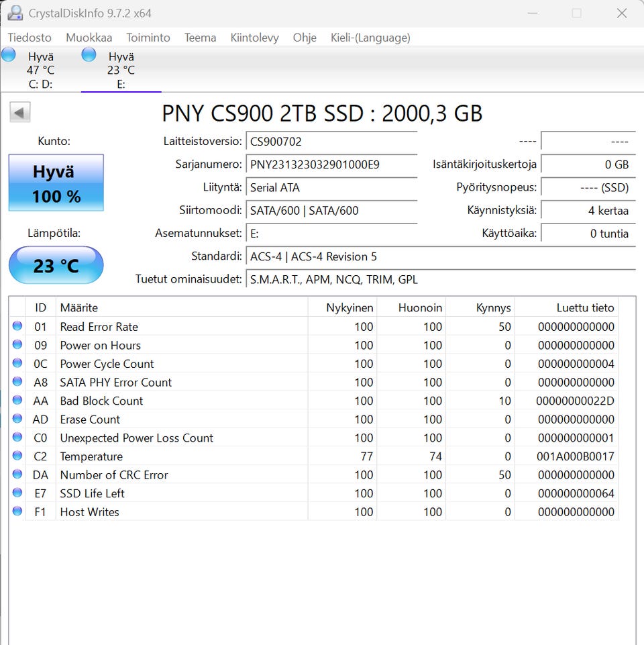Click the CrystalDiskInfo app icon in title bar

pyautogui.click(x=15, y=13)
